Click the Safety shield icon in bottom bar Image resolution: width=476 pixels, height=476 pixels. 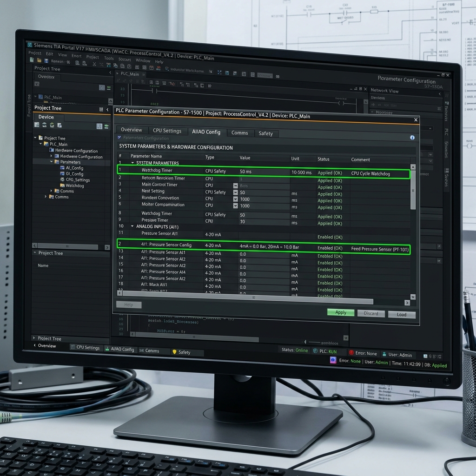[x=174, y=352]
